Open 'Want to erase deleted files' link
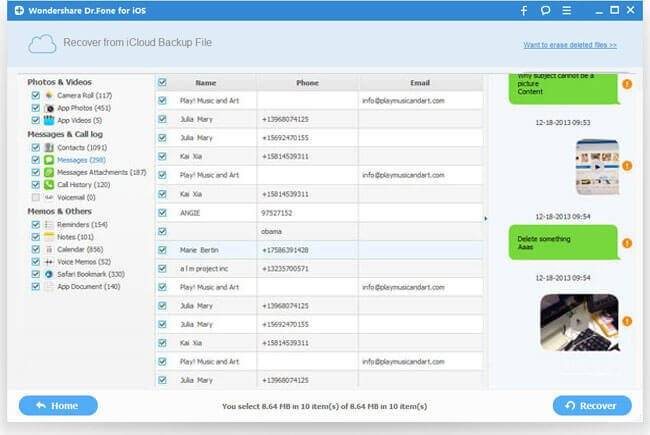 click(x=569, y=45)
